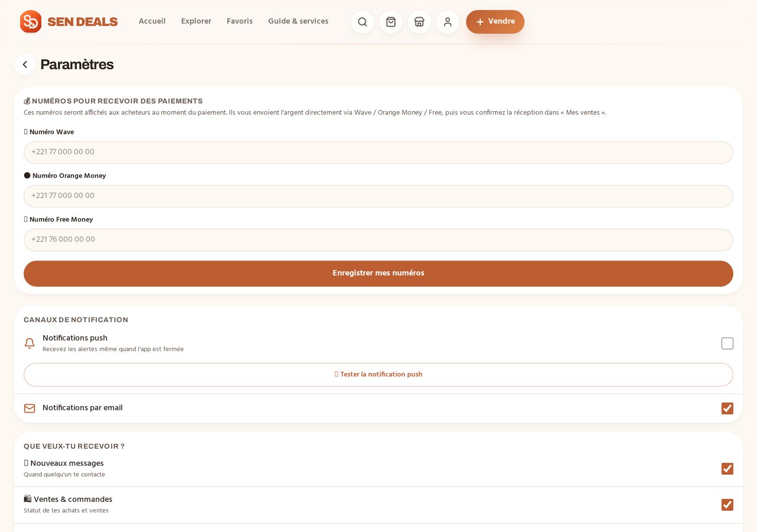Screen dimensions: 757x532
Task: Click the Sen Deals logo icon
Action: click(x=31, y=22)
